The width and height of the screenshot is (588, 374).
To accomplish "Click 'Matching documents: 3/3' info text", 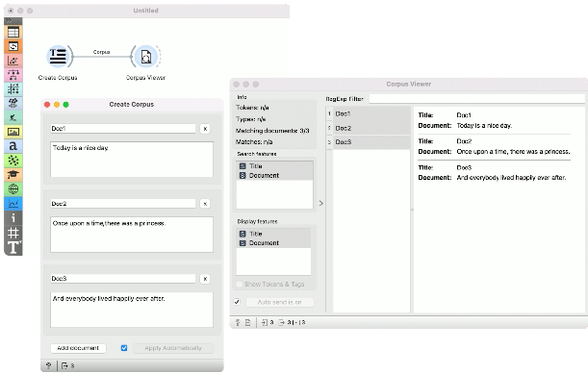I will pos(272,131).
